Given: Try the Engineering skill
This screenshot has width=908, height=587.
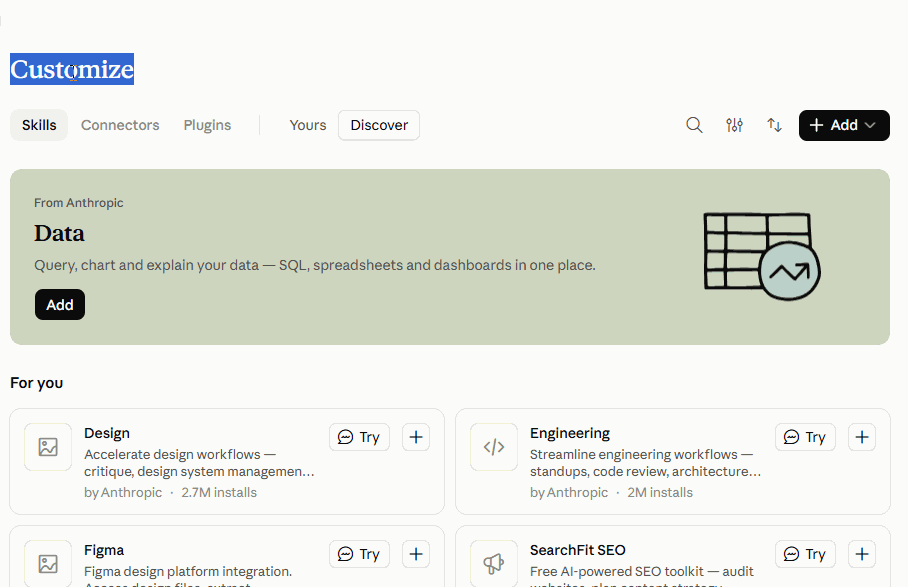Looking at the screenshot, I should pyautogui.click(x=805, y=437).
